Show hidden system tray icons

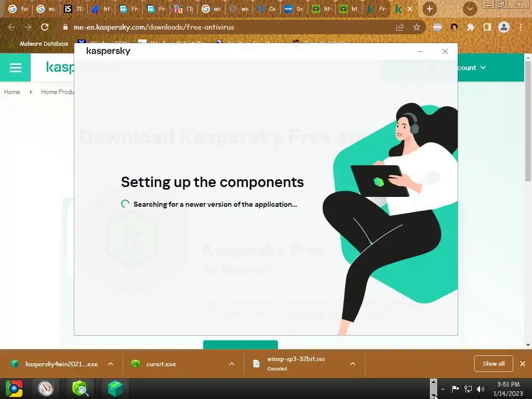443,389
